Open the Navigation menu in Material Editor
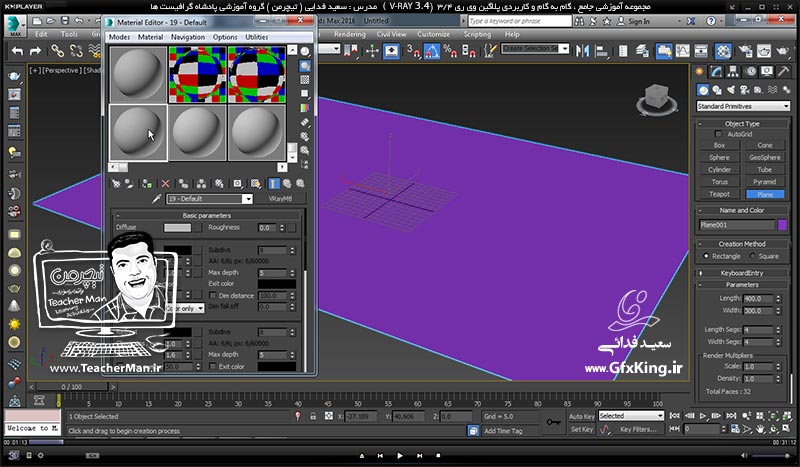This screenshot has height=467, width=800. (188, 37)
